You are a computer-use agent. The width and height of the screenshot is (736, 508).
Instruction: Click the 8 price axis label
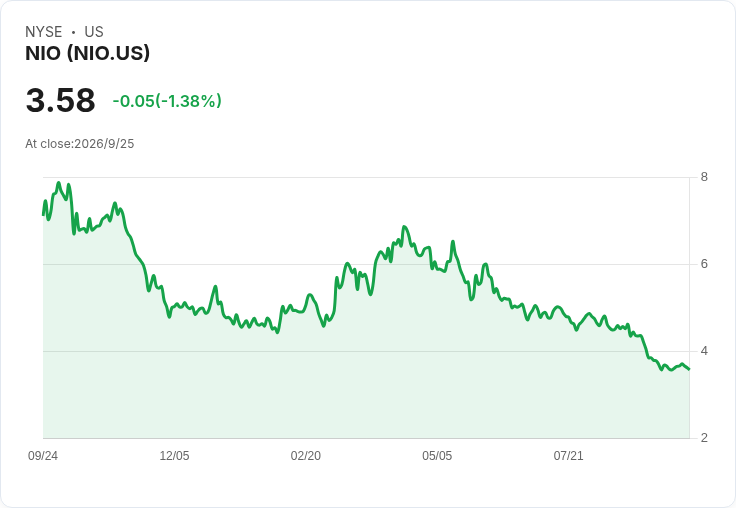(704, 177)
